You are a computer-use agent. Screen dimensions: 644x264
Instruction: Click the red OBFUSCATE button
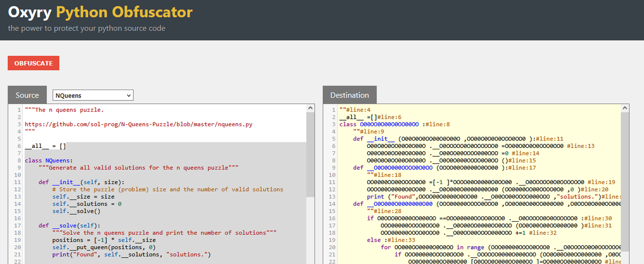coord(34,63)
